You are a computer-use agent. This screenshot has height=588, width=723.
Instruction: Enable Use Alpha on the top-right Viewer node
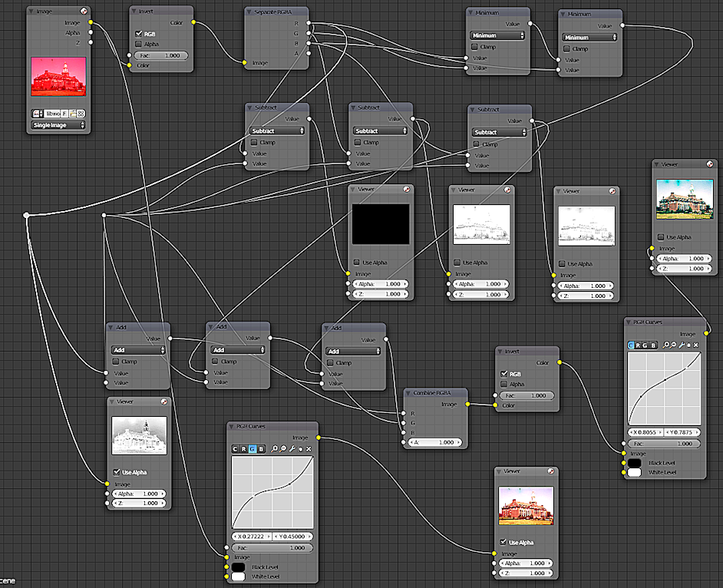point(661,237)
